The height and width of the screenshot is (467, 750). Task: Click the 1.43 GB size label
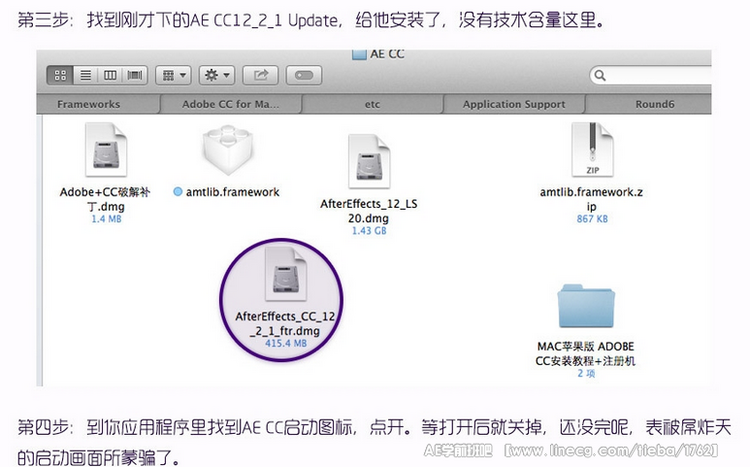point(369,231)
